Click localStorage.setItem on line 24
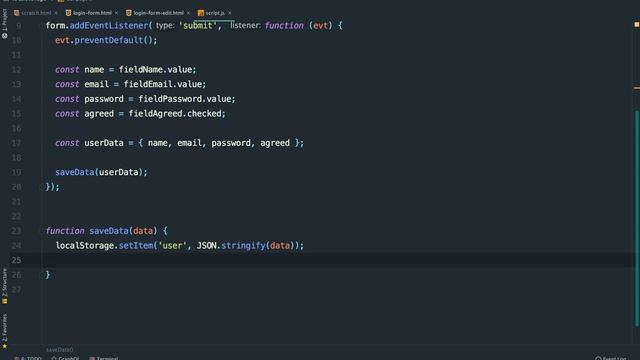640x360 pixels. click(104, 246)
